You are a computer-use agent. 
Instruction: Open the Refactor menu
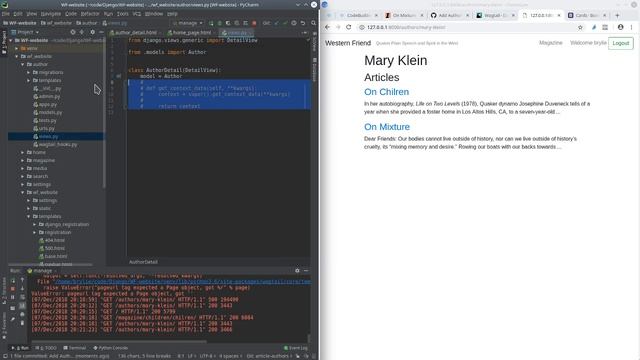pyautogui.click(x=90, y=14)
